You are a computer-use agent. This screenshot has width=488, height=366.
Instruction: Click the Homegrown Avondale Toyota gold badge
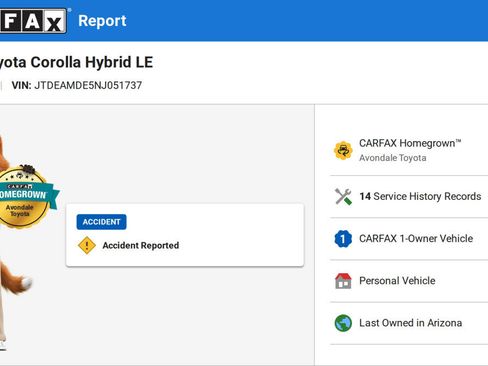coord(25,197)
